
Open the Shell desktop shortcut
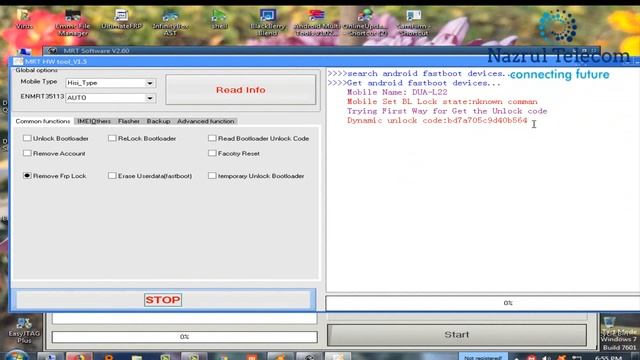219,19
